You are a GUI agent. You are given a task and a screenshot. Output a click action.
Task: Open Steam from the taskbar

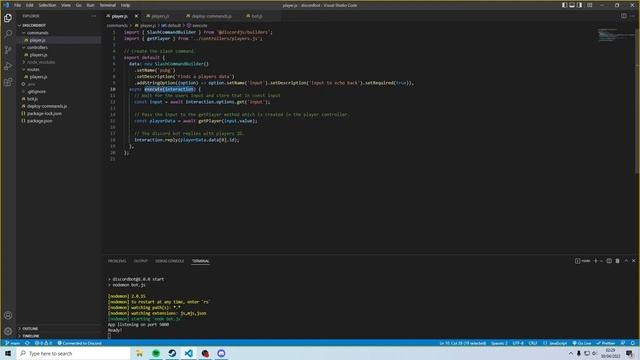point(172,353)
